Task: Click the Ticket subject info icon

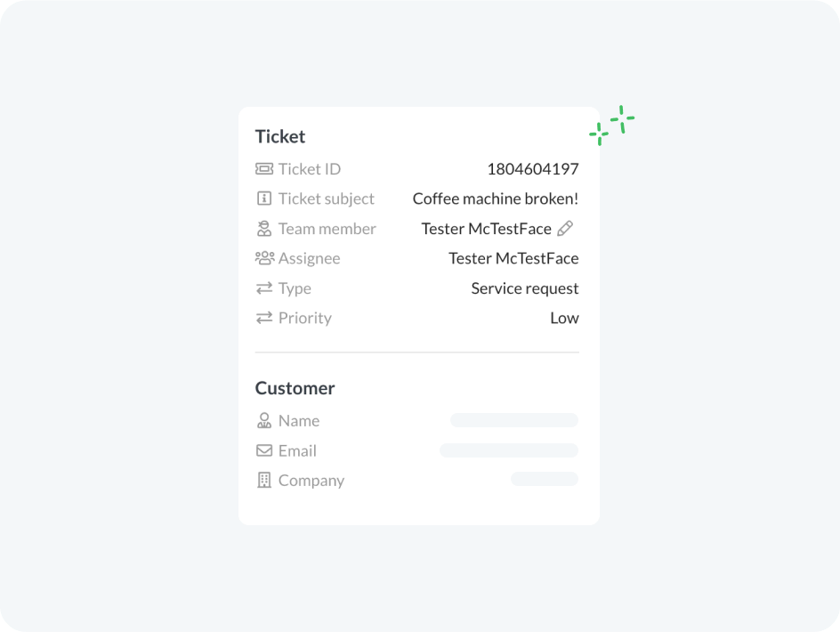Action: [264, 199]
